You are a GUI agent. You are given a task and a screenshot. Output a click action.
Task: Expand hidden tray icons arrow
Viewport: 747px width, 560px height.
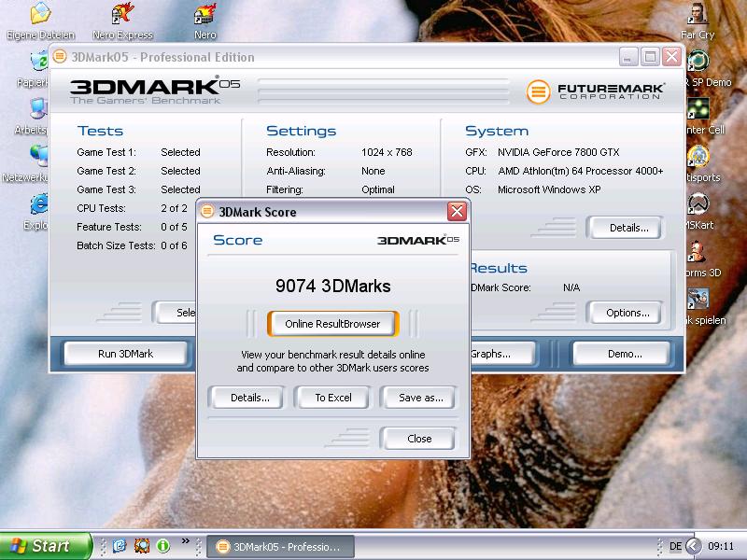[x=694, y=546]
